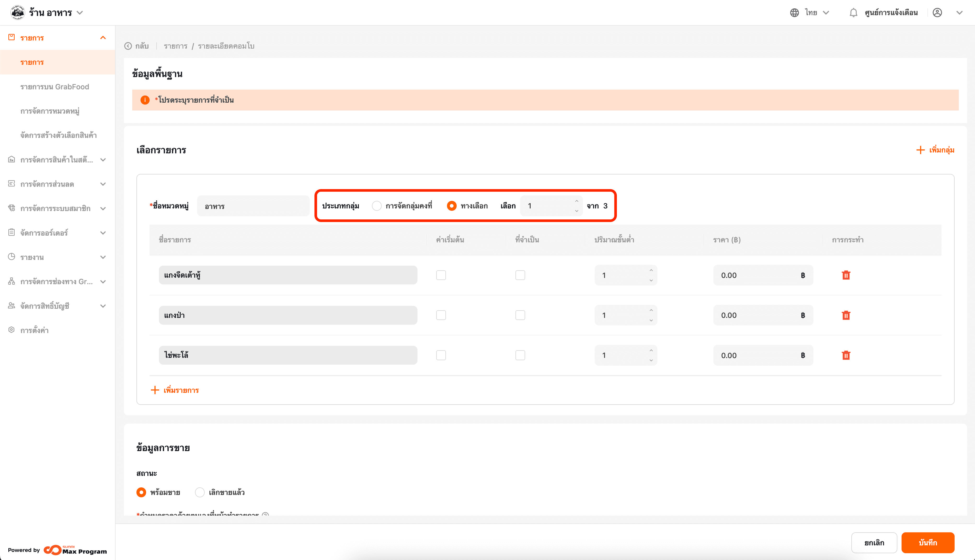The width and height of the screenshot is (975, 560).
Task: Open รายการบน GrabFood menu item
Action: pos(55,87)
